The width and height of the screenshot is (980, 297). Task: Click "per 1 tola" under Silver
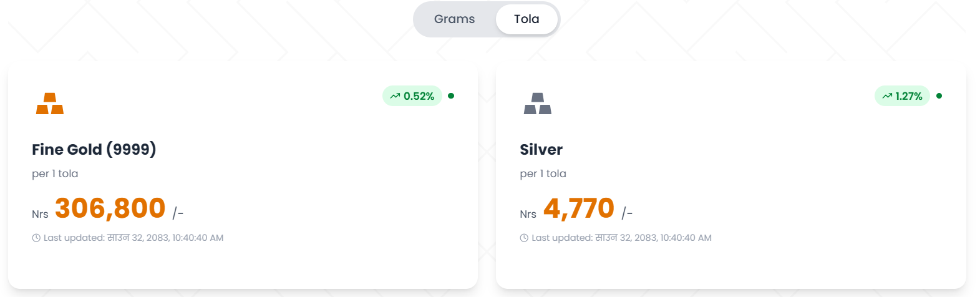[x=543, y=173]
